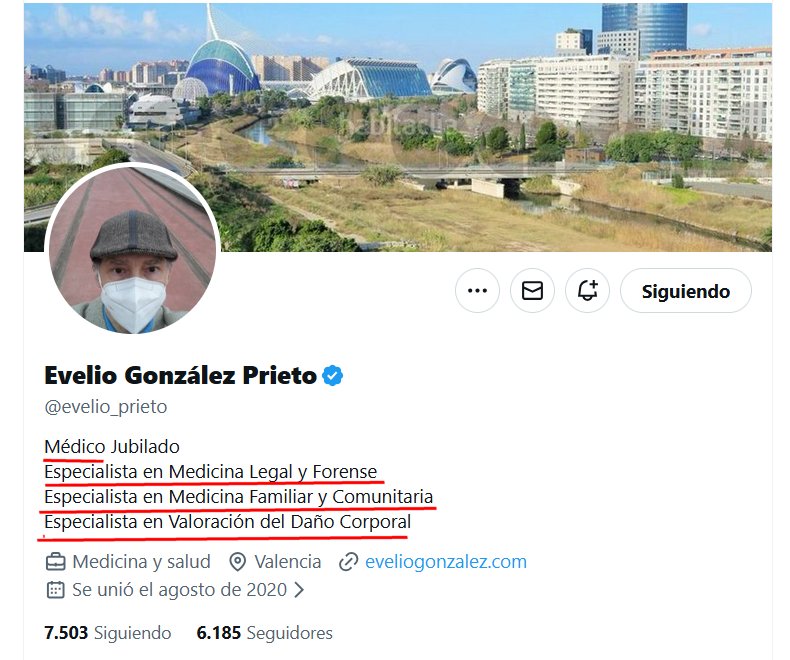Image resolution: width=790 pixels, height=660 pixels.
Task: Click the Valencia location text
Action: [x=288, y=562]
